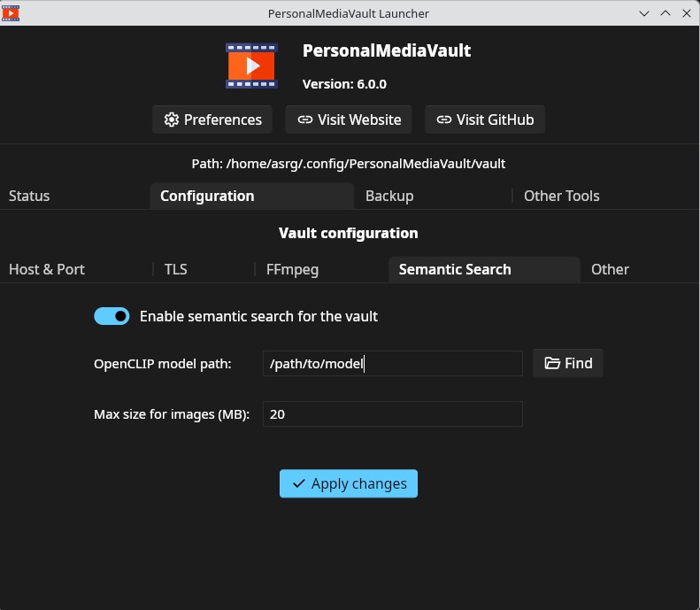Click the vault path text

point(349,164)
